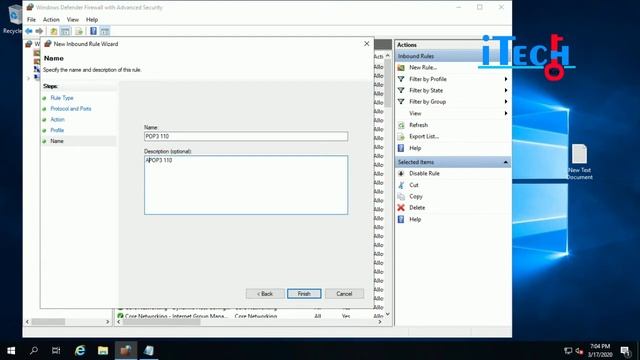Open the Help menu in menu bar
The image size is (640, 360).
[92, 20]
